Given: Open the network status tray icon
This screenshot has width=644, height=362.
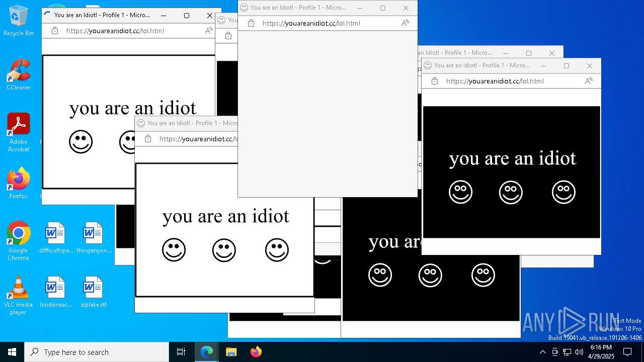Looking at the screenshot, I should click(567, 352).
